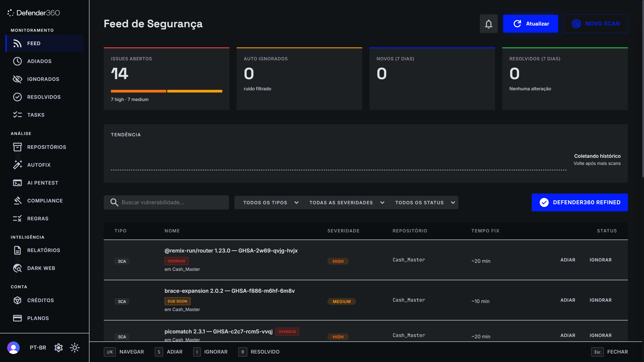644x362 pixels.
Task: Open Repositórios archive icon
Action: tap(17, 147)
